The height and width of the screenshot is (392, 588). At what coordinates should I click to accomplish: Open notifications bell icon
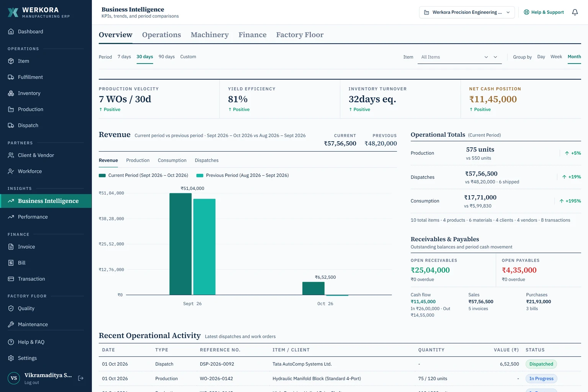tap(575, 12)
